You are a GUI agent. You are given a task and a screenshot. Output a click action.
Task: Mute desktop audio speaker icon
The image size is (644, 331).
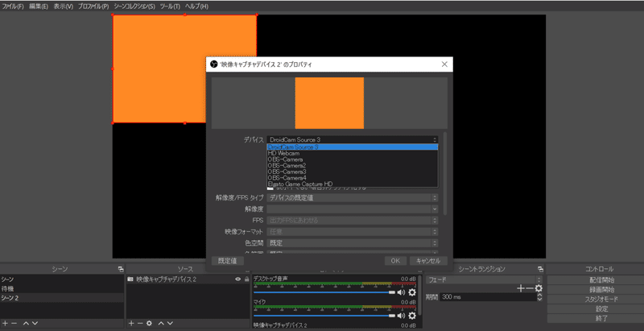point(401,292)
